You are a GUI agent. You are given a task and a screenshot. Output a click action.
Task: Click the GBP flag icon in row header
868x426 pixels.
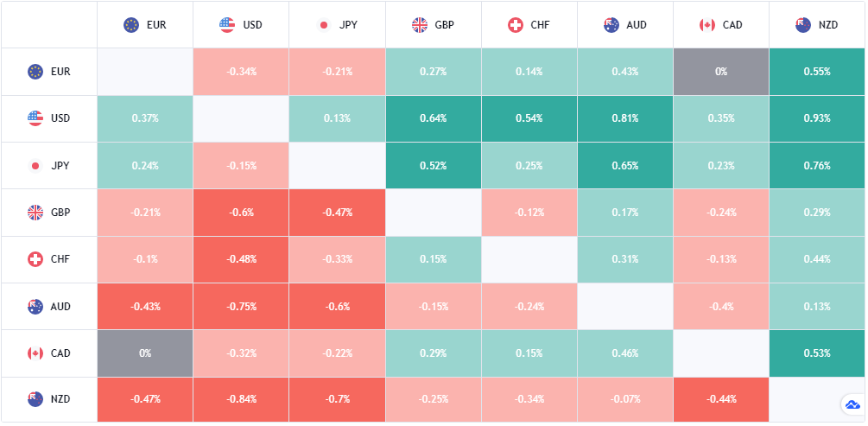point(35,213)
